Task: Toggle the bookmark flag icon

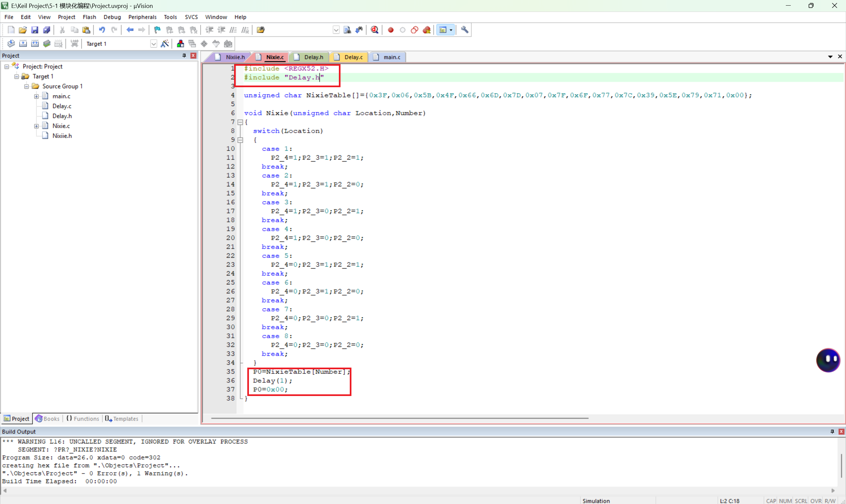Action: [x=157, y=30]
